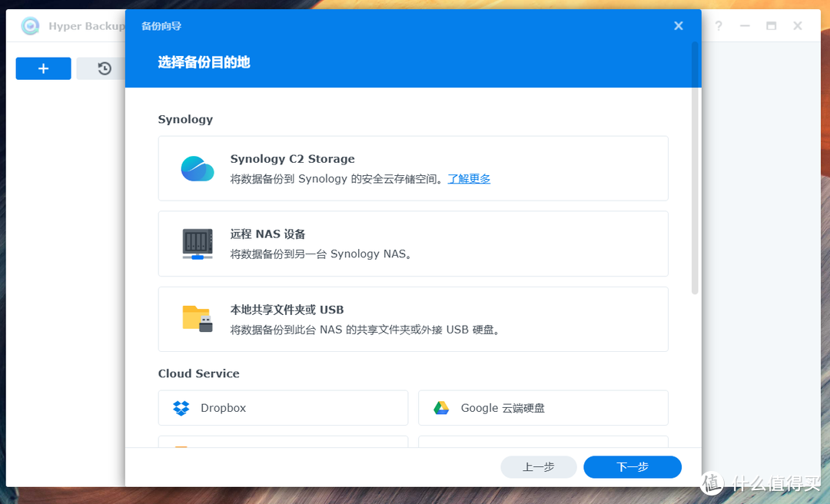
Task: Maximize the Hyper Backup window
Action: pos(771,25)
